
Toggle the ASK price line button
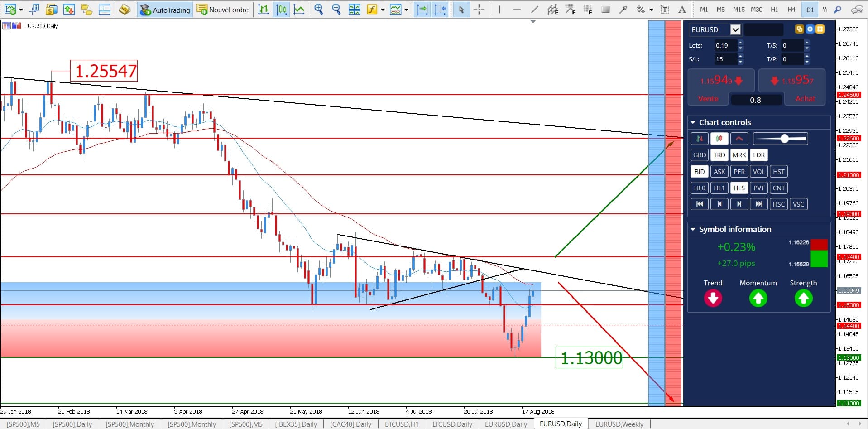tap(719, 172)
